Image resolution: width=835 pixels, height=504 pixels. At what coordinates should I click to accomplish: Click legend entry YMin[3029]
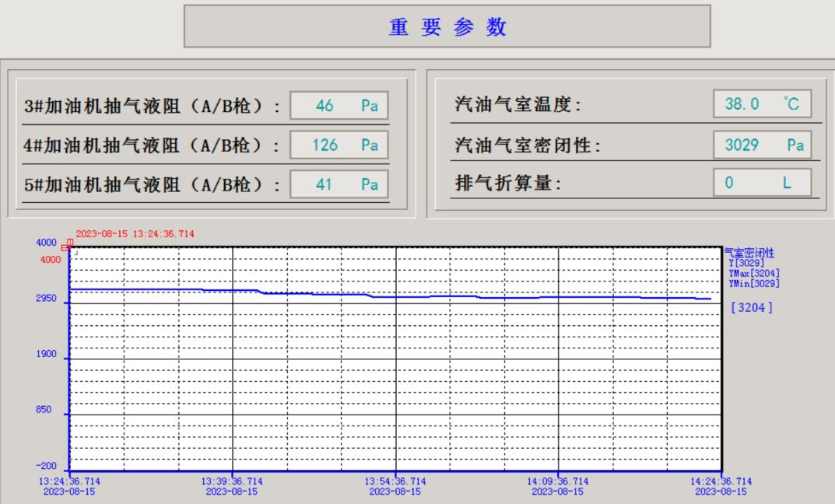click(x=754, y=283)
